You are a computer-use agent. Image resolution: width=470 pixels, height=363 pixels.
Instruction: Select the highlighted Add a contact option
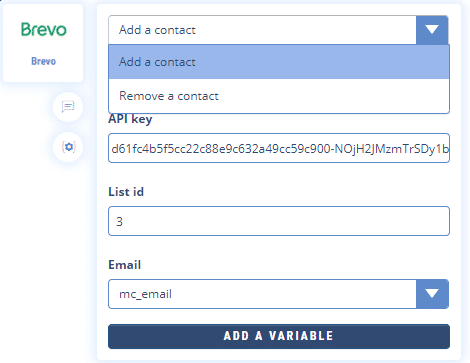pyautogui.click(x=279, y=62)
